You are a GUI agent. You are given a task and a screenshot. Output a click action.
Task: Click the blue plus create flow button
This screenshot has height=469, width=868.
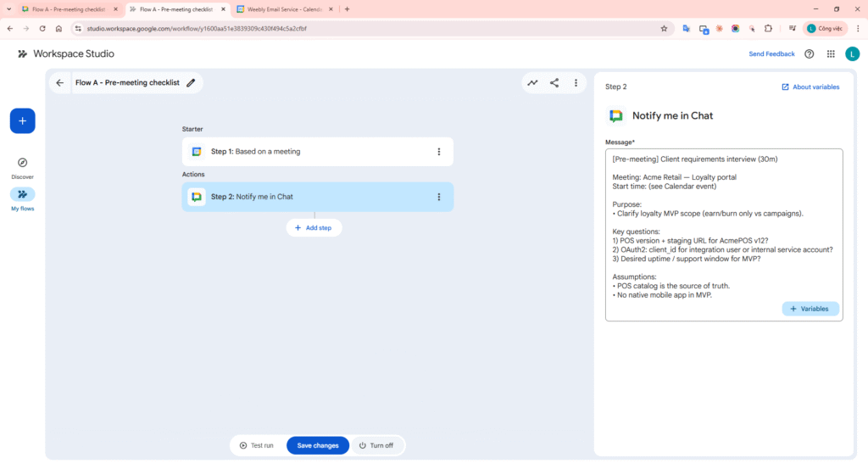[x=22, y=121]
